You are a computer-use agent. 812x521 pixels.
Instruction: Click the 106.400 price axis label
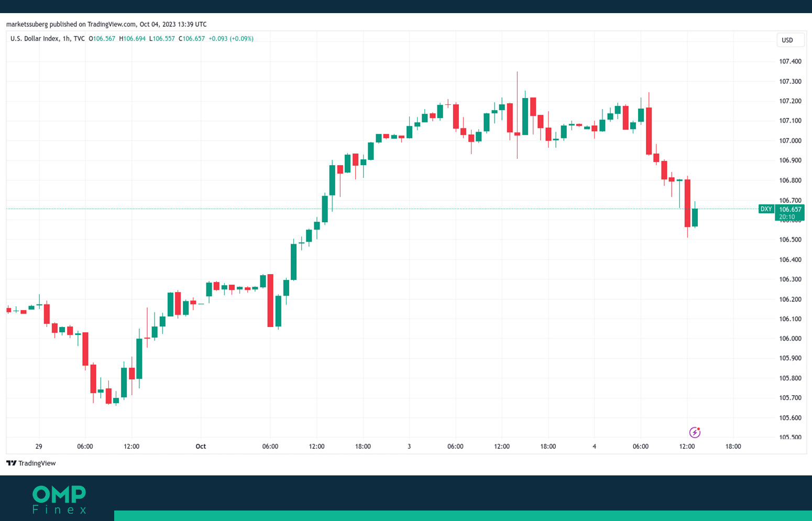790,259
